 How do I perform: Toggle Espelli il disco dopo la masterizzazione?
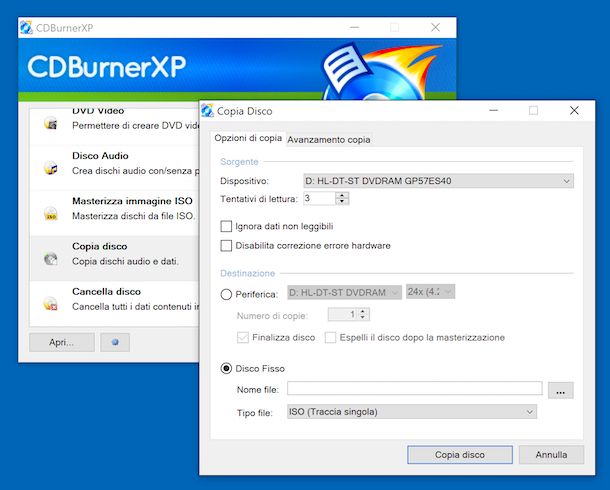330,337
